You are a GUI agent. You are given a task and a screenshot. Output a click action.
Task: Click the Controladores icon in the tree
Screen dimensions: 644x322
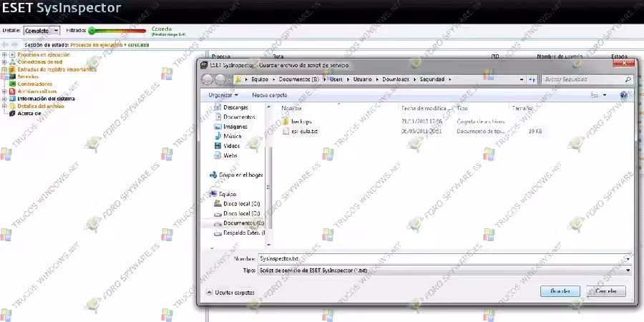pyautogui.click(x=12, y=84)
